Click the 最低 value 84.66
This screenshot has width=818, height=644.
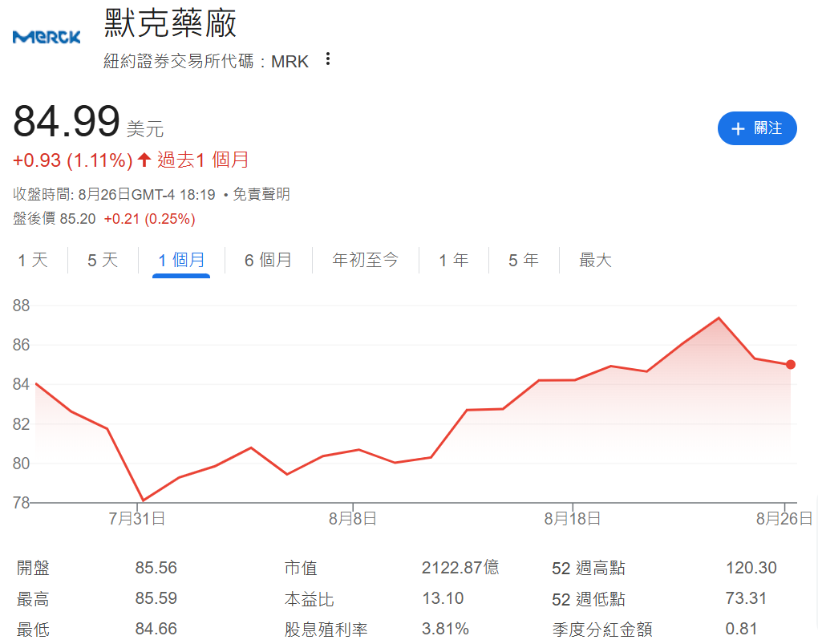pyautogui.click(x=156, y=629)
